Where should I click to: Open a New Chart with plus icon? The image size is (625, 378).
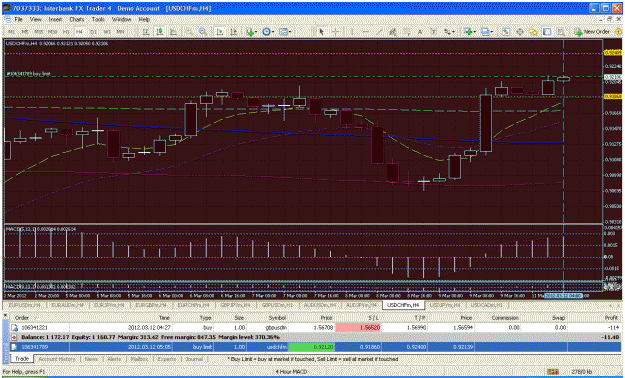click(468, 32)
